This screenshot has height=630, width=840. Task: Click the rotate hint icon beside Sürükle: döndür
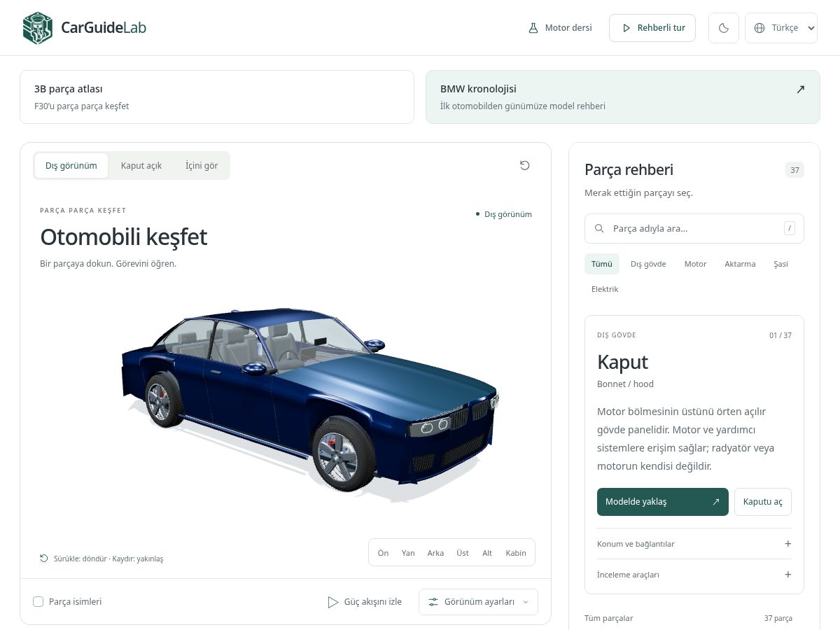(44, 559)
